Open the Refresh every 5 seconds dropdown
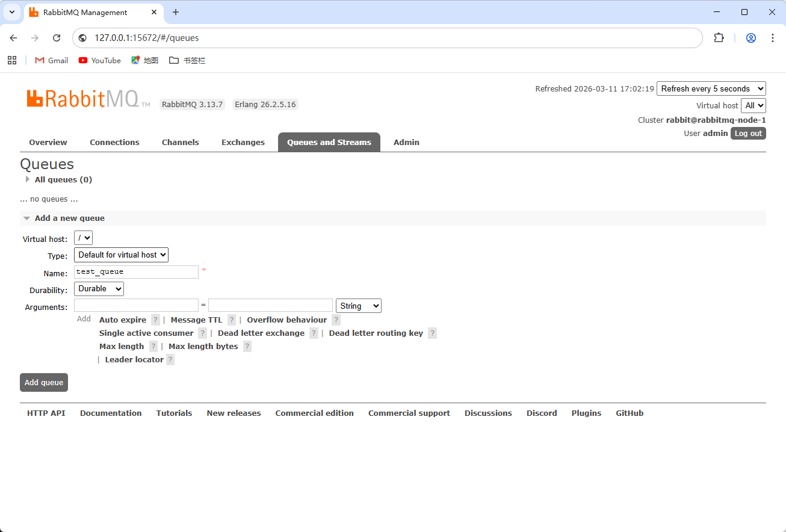The image size is (786, 532). point(711,88)
